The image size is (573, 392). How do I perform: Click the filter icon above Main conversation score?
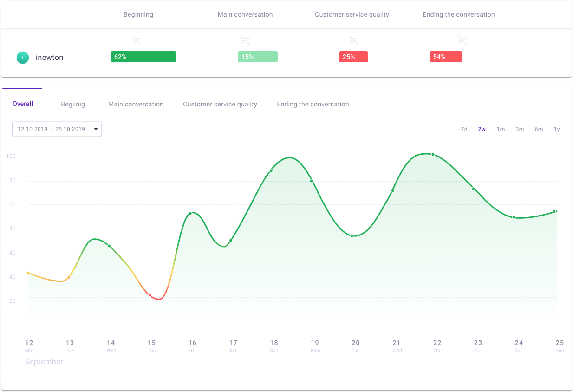pos(246,40)
